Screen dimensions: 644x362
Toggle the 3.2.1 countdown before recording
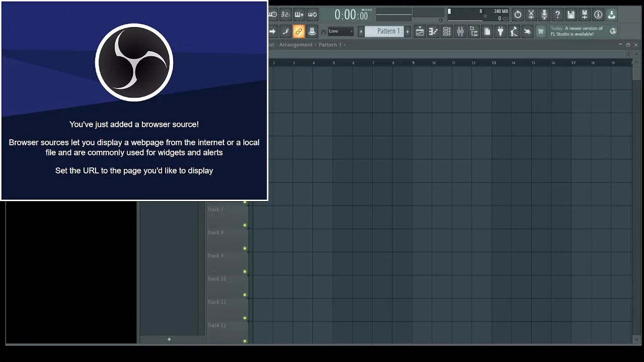click(x=285, y=15)
